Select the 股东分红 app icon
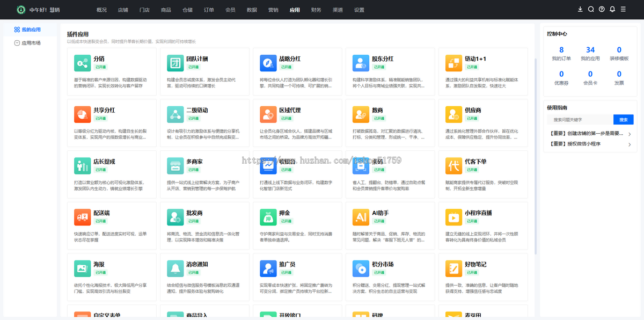This screenshot has height=320, width=644. pyautogui.click(x=361, y=63)
